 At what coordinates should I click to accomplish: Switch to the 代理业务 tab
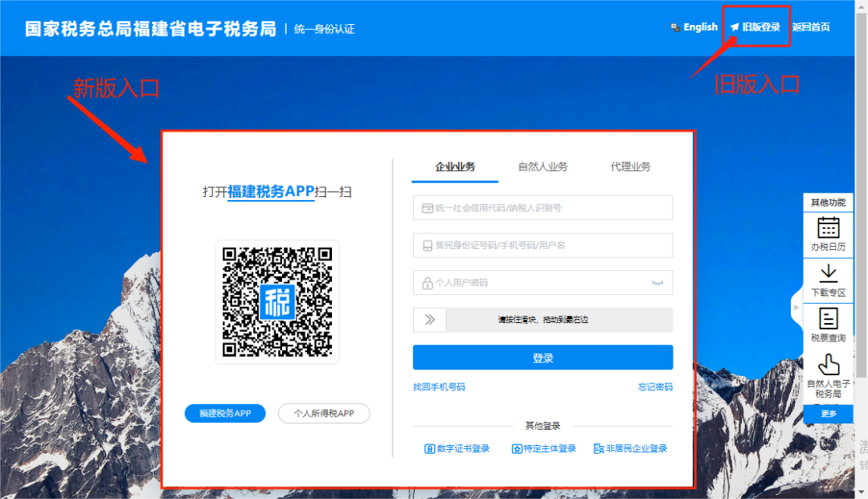pyautogui.click(x=631, y=167)
